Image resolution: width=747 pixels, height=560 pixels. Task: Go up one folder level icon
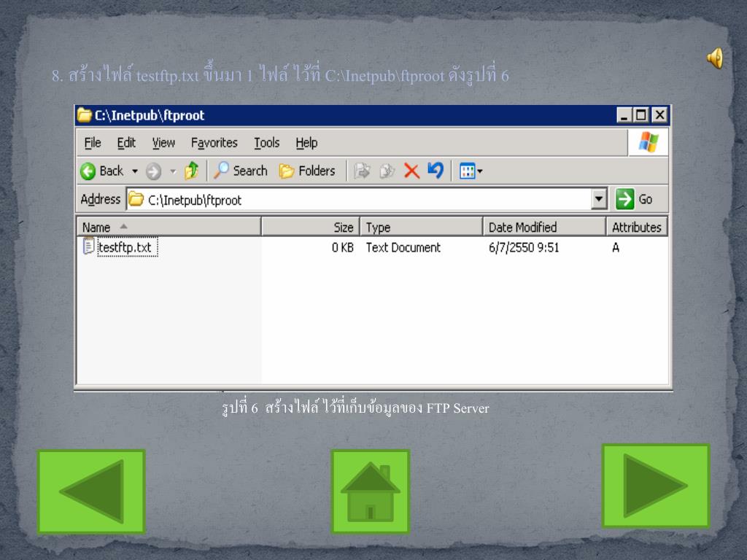192,171
